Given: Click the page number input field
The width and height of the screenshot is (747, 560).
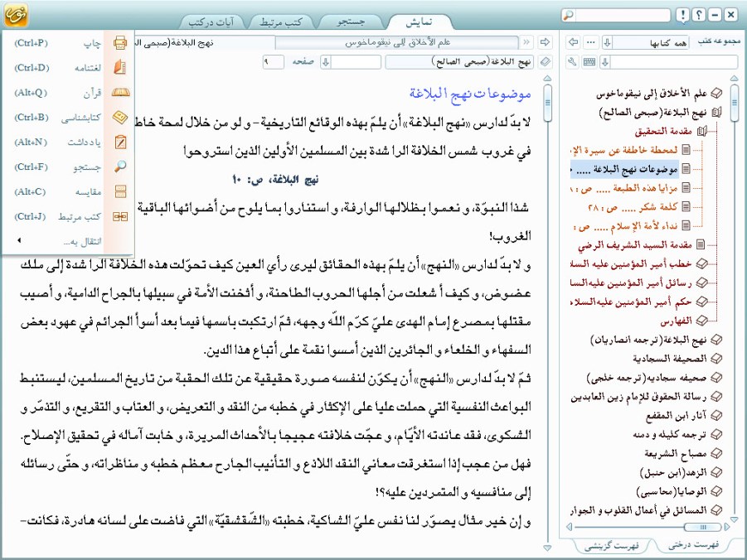Looking at the screenshot, I should (274, 62).
